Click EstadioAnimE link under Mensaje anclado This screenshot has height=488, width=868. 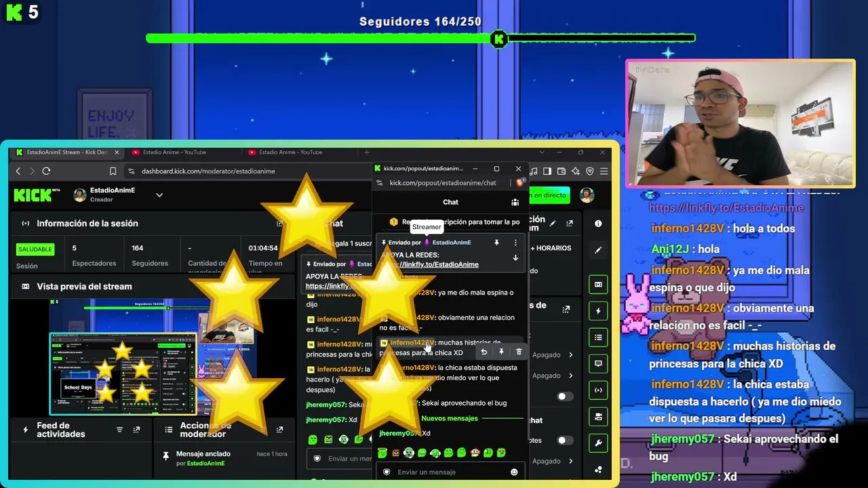[x=205, y=464]
